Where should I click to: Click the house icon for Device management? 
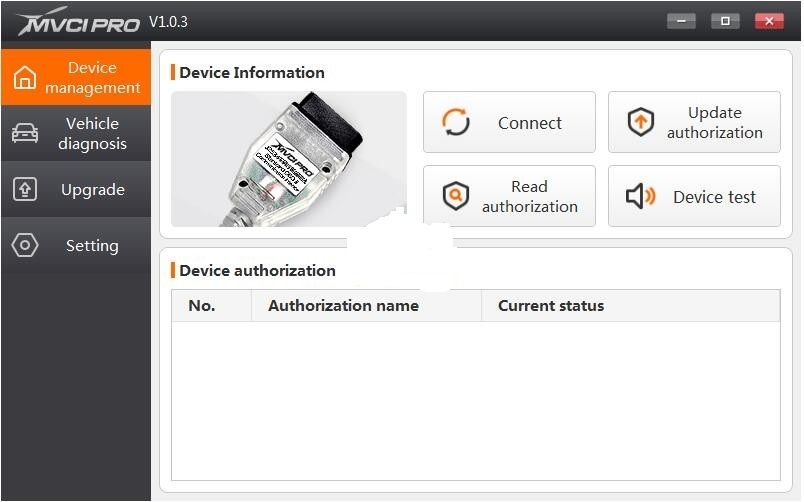[x=25, y=78]
